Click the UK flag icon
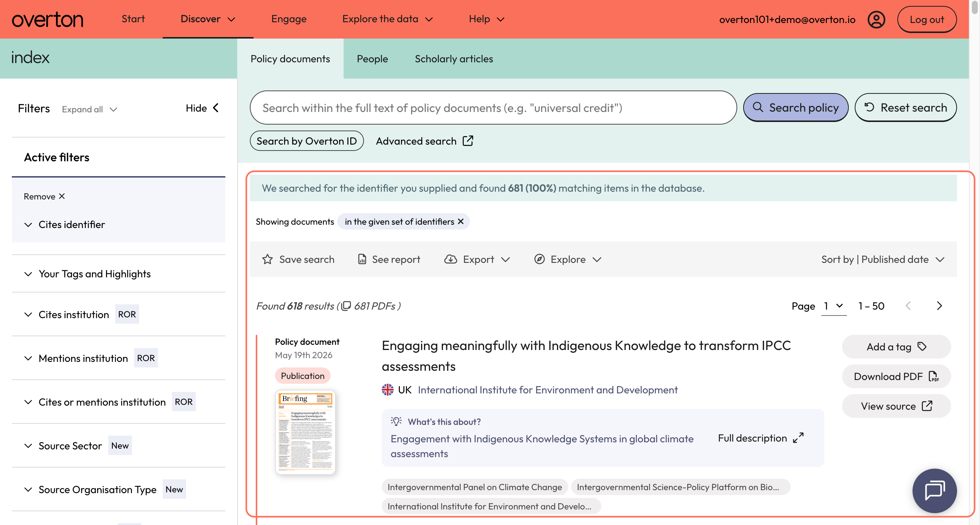The image size is (980, 525). pos(388,390)
